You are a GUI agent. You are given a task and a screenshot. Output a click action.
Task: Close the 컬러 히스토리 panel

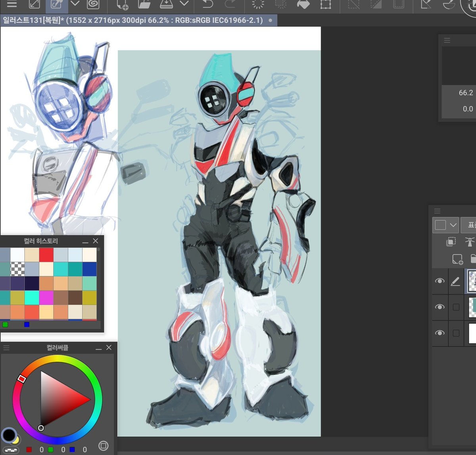tap(96, 241)
